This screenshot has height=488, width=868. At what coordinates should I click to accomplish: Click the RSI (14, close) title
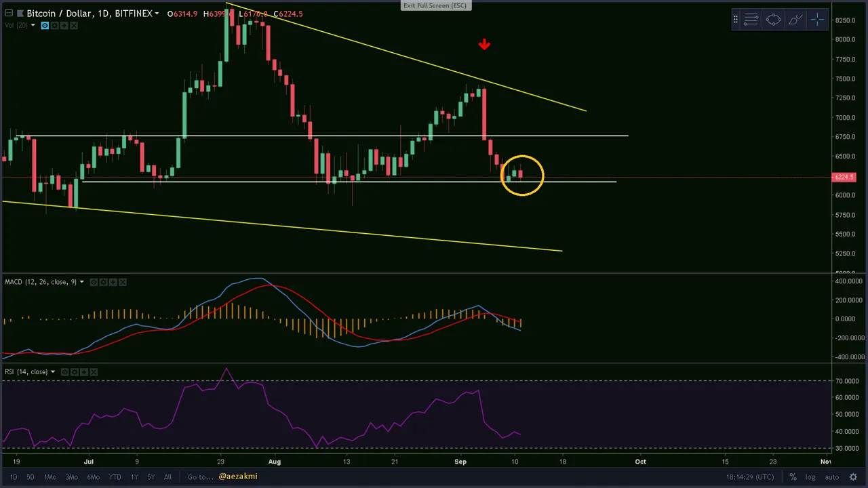[x=26, y=371]
